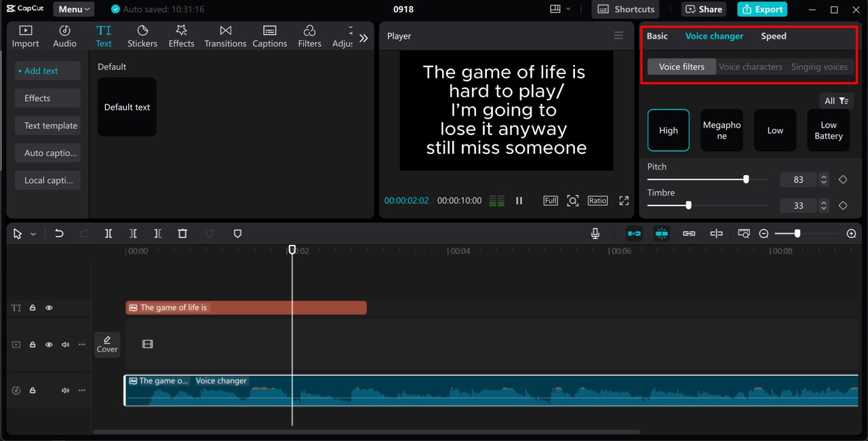
Task: Select the Low voice filter
Action: tap(775, 130)
